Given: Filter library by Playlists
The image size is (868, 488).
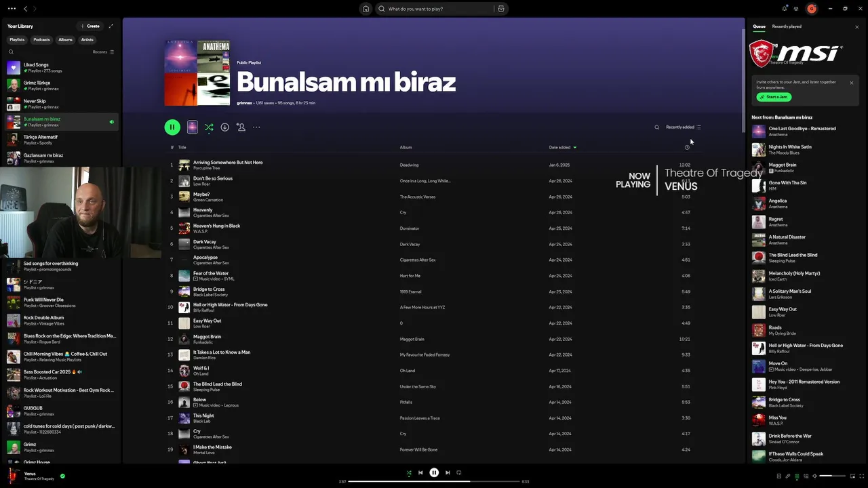Looking at the screenshot, I should tap(17, 39).
